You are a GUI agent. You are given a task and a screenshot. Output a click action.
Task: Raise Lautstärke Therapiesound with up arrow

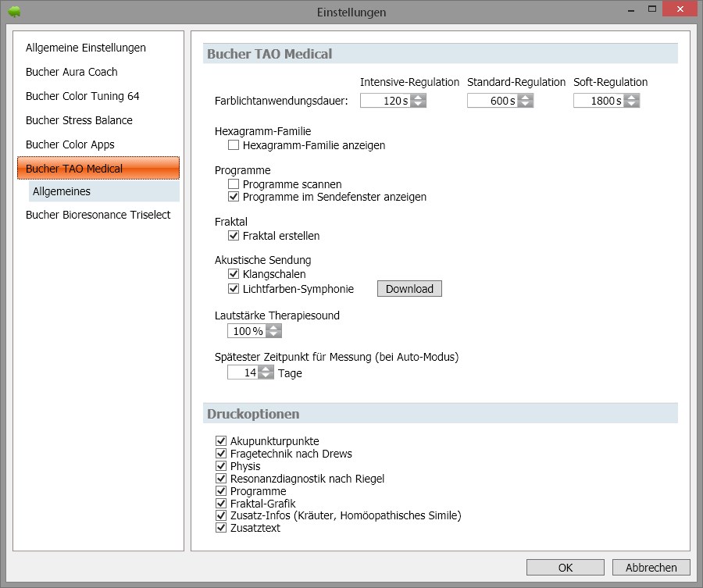(x=273, y=328)
